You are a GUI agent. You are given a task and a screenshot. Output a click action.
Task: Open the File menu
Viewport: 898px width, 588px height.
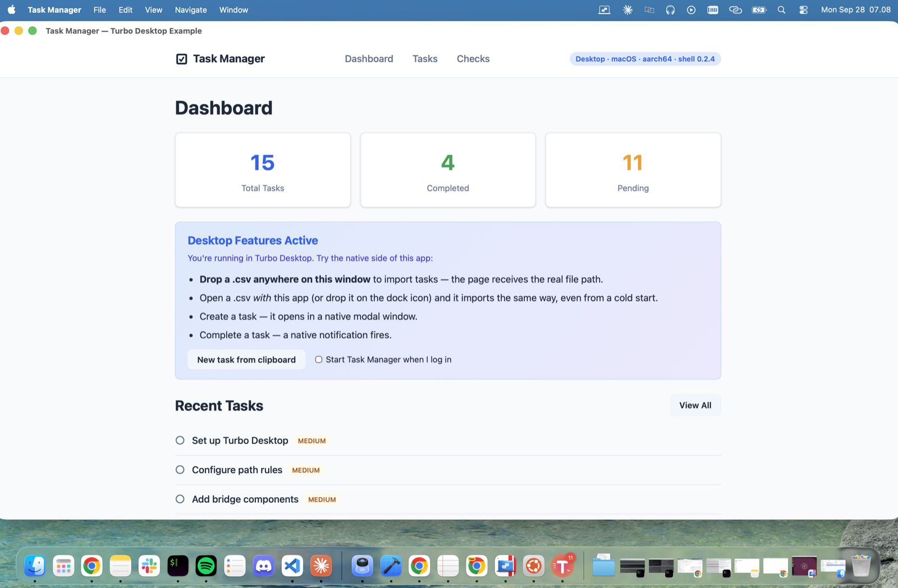[x=100, y=10]
